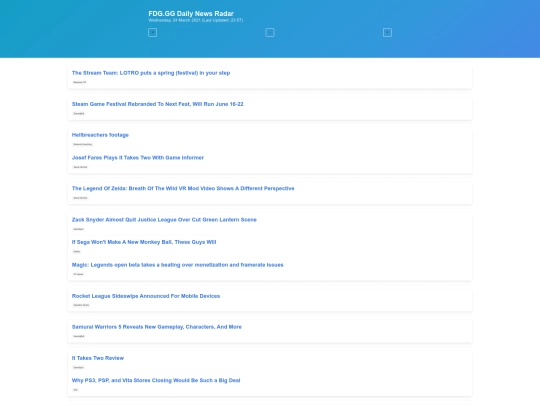Click source tag under PS3, PSP, Vita Stores headline
The width and height of the screenshot is (540, 405).
click(x=75, y=390)
